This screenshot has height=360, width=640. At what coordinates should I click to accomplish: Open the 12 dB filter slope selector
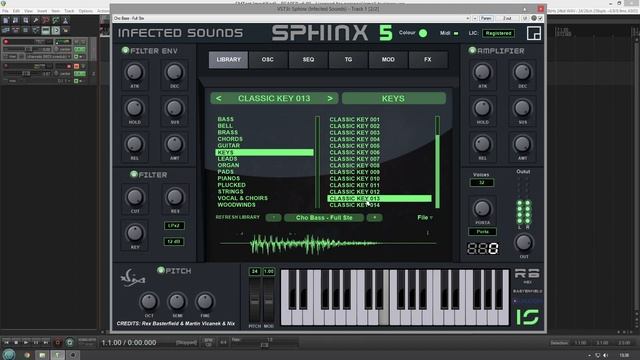(x=174, y=241)
